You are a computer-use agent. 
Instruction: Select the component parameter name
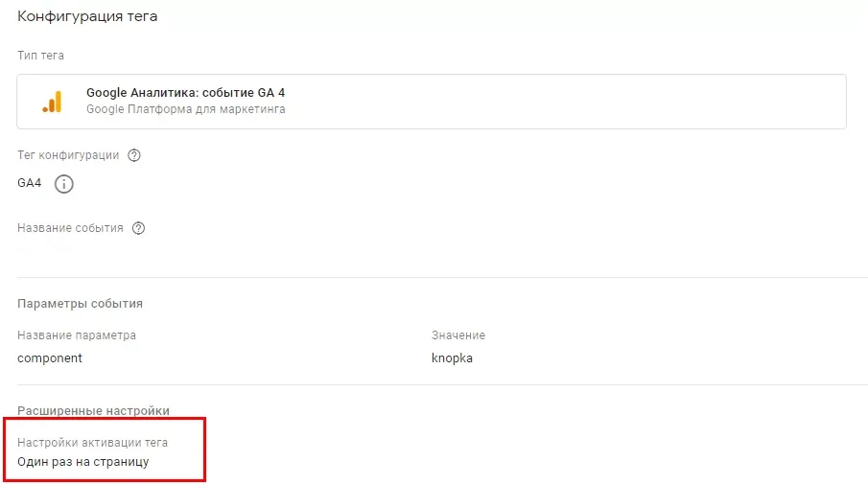tap(50, 358)
